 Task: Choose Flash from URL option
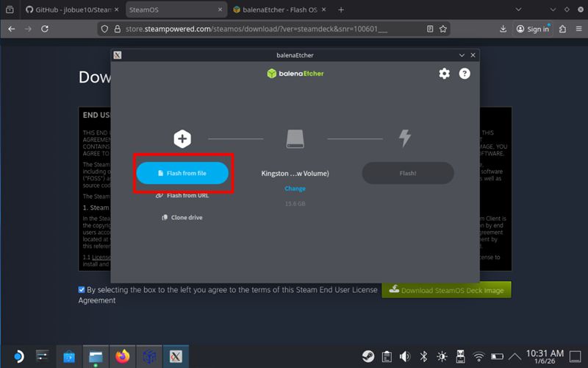182,195
